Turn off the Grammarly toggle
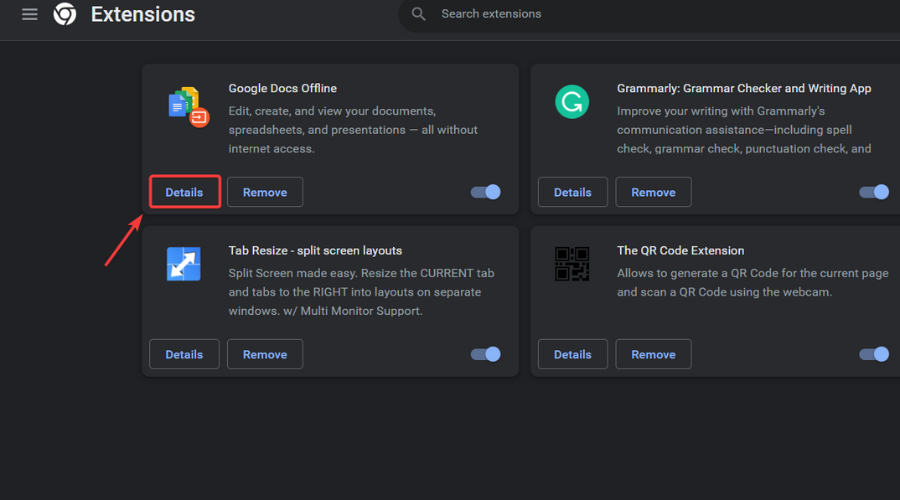The image size is (900, 500). (874, 192)
